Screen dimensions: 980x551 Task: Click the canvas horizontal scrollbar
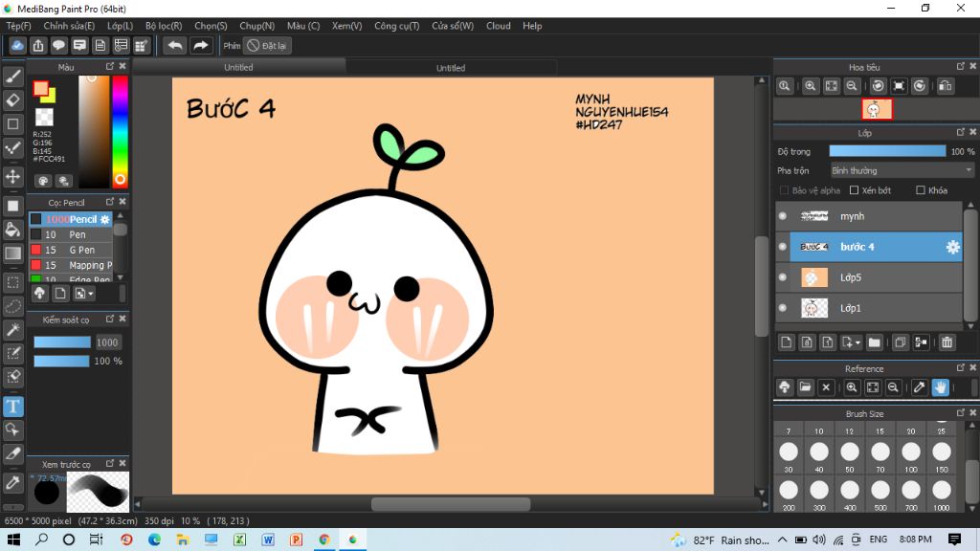tap(451, 504)
